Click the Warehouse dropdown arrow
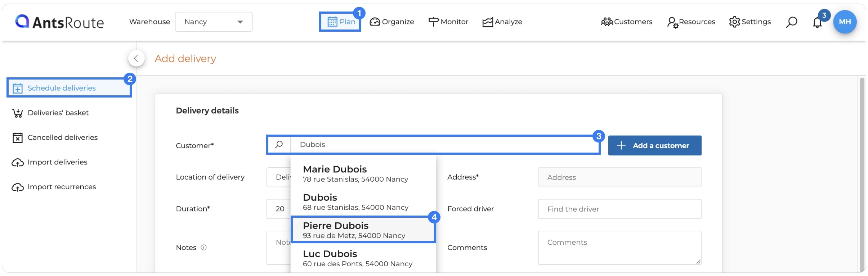Viewport: 868px width, 276px height. (240, 22)
